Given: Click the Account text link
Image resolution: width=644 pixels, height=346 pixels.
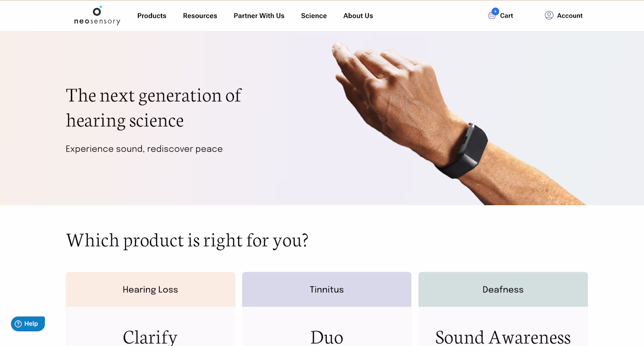Looking at the screenshot, I should pyautogui.click(x=569, y=16).
